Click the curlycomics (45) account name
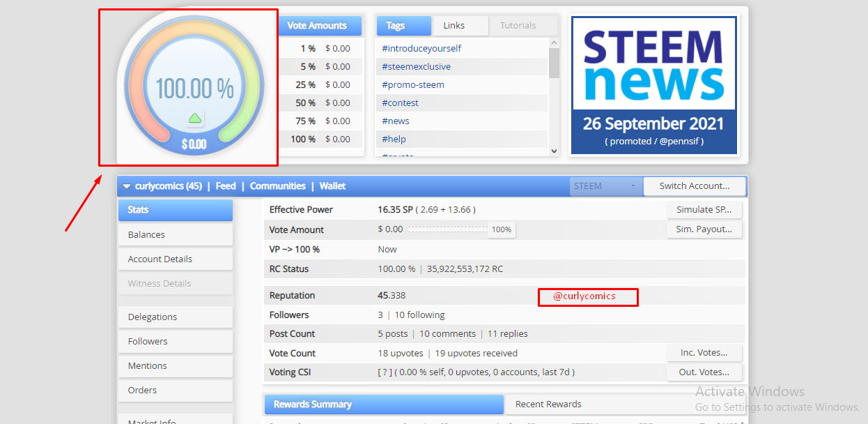The image size is (868, 424). (x=168, y=186)
